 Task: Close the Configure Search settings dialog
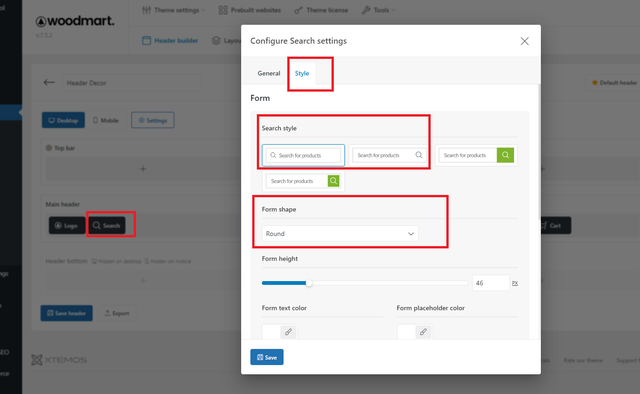click(524, 41)
